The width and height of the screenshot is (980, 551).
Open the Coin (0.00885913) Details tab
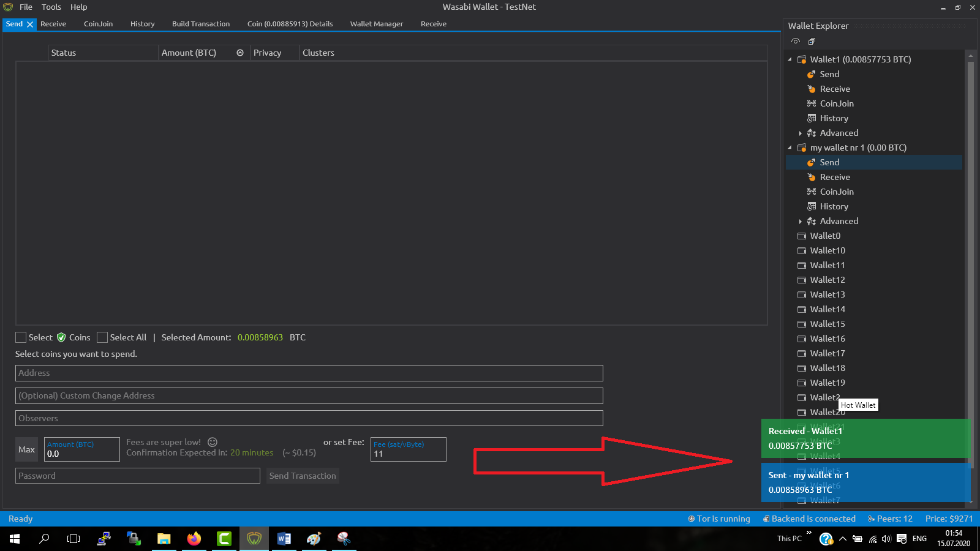pyautogui.click(x=290, y=24)
